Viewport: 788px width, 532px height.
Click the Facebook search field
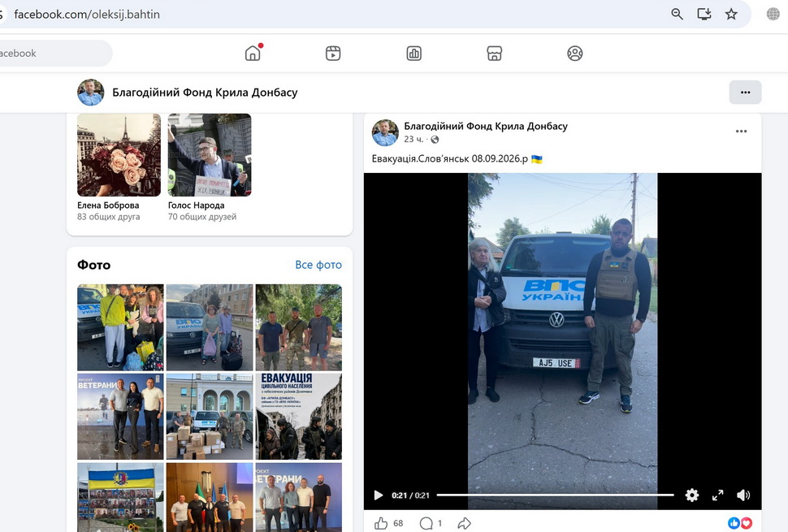pyautogui.click(x=55, y=54)
